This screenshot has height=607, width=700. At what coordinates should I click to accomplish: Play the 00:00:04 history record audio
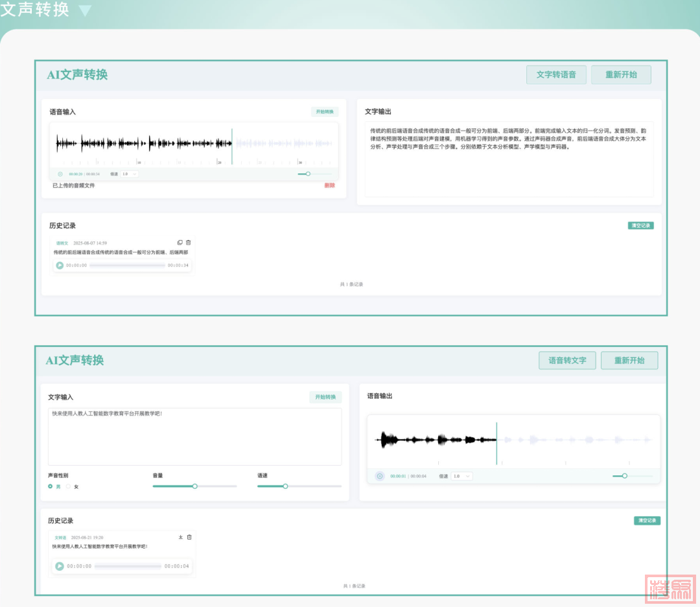pyautogui.click(x=60, y=566)
